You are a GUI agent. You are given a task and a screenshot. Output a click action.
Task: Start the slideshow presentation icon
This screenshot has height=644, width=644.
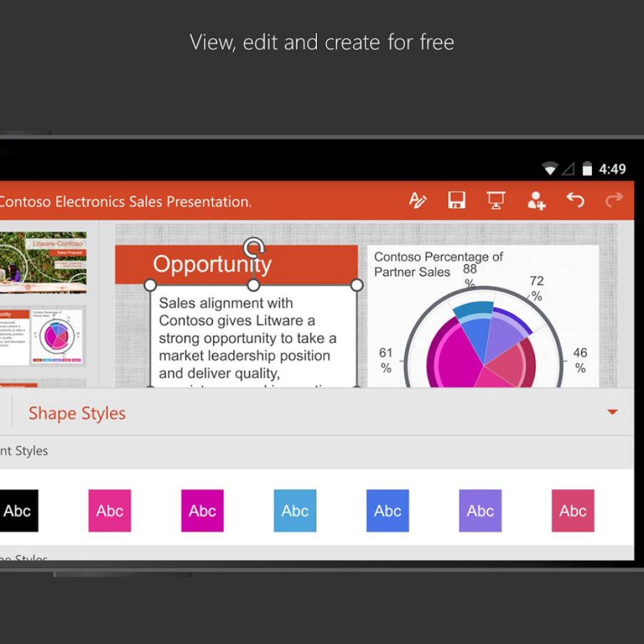click(x=496, y=201)
